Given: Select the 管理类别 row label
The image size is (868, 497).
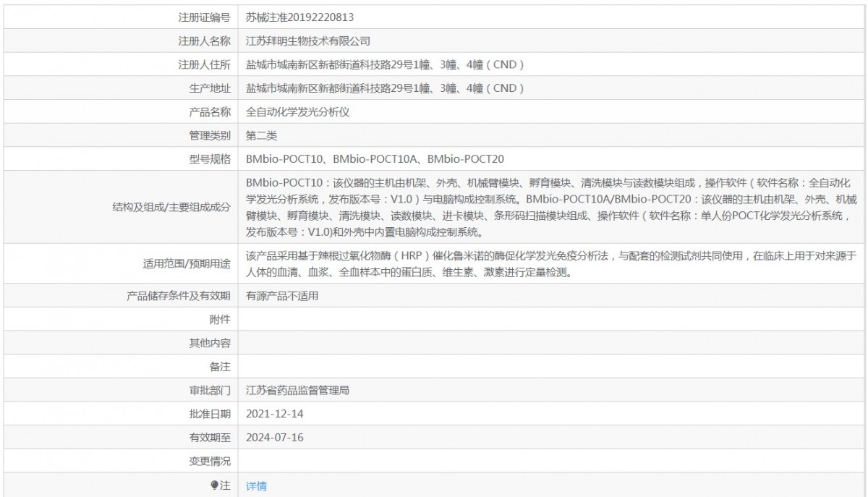Looking at the screenshot, I should pyautogui.click(x=210, y=136).
